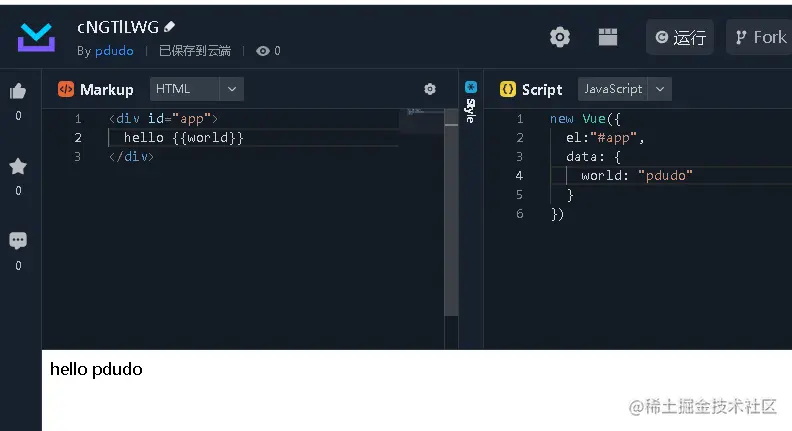Image resolution: width=792 pixels, height=431 pixels.
Task: Click the Markup editor minimap
Action: (422, 121)
